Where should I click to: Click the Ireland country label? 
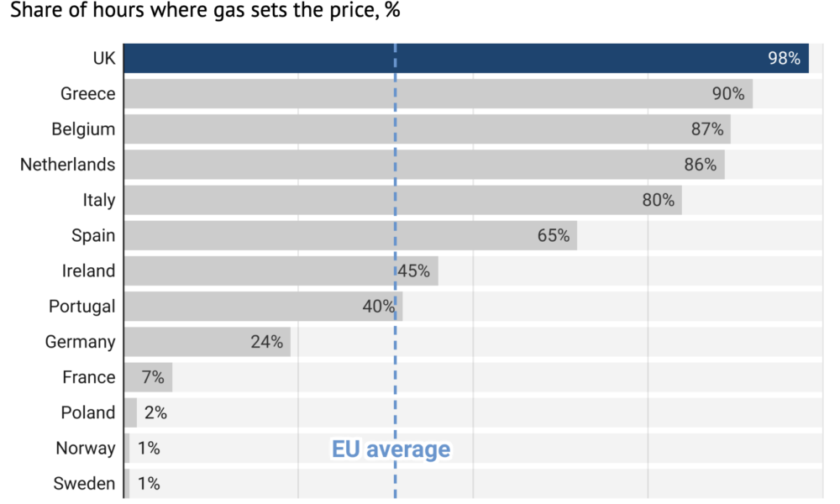pos(88,271)
